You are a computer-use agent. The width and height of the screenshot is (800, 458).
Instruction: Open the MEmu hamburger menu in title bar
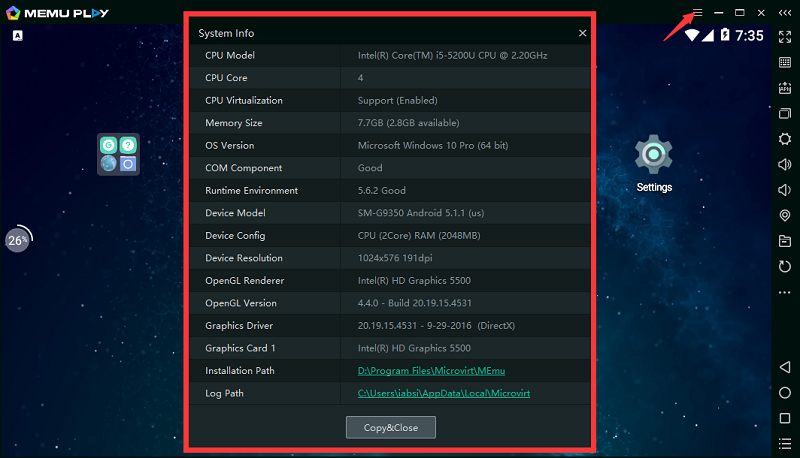coord(698,12)
